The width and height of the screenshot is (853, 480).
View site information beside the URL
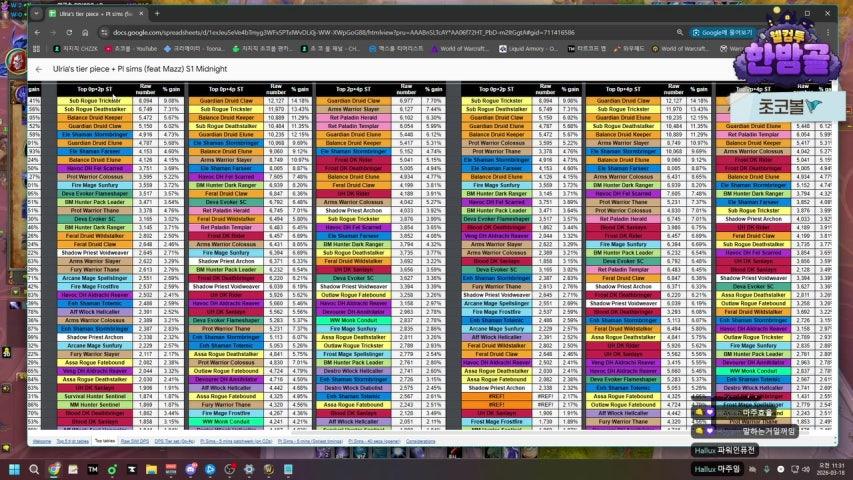(x=104, y=33)
